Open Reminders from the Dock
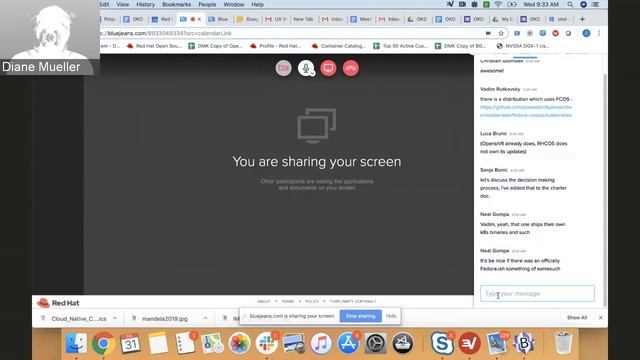 pos(185,343)
